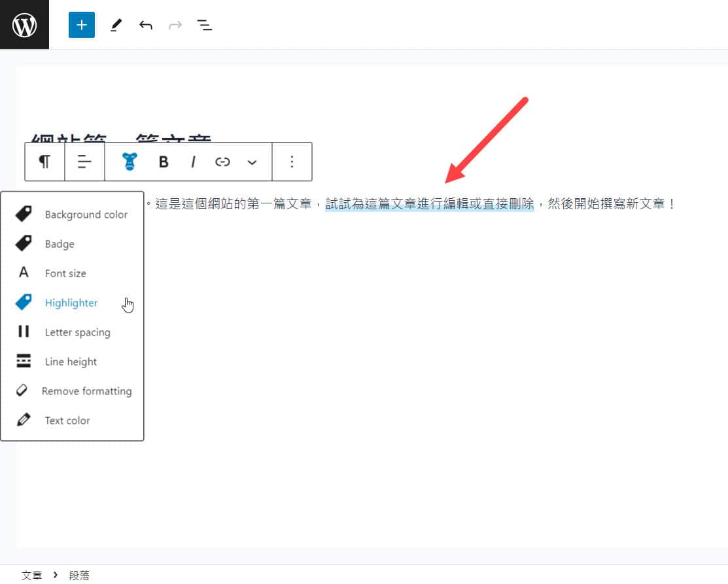Expand more rich text controls chevron

point(252,162)
